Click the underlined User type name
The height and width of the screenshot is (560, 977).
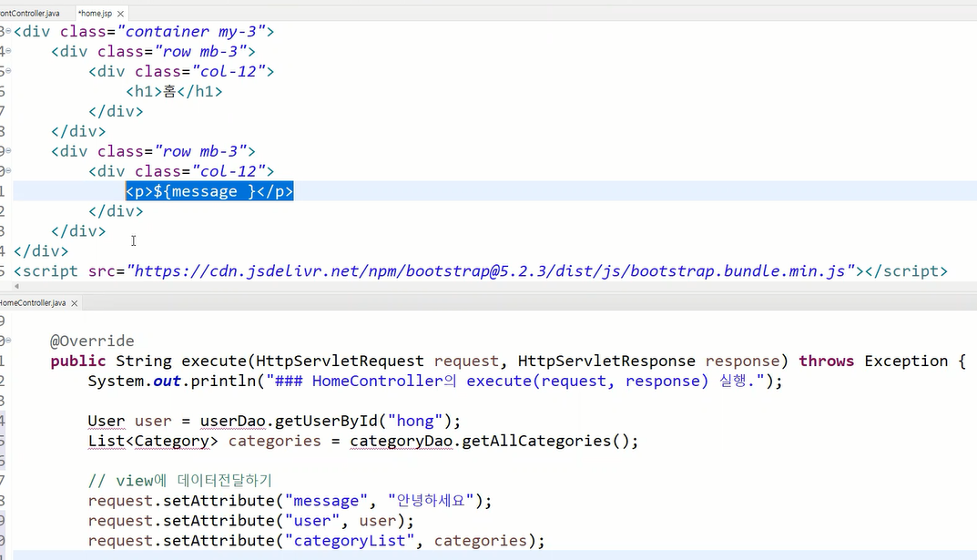coord(106,421)
